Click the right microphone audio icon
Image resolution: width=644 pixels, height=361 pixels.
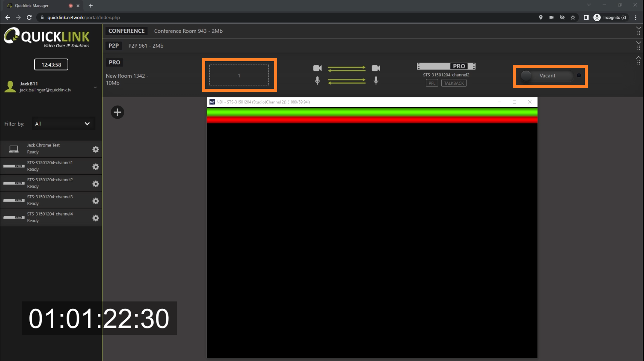coord(376,80)
